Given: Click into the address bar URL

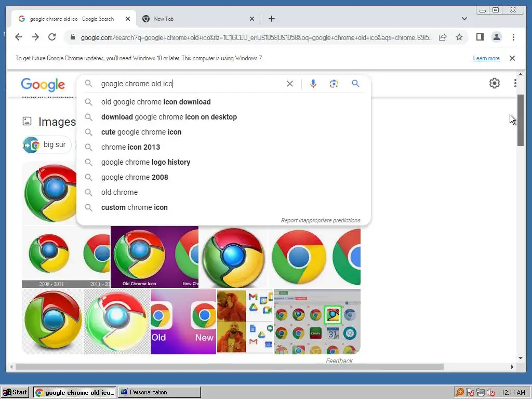Looking at the screenshot, I should (x=256, y=37).
